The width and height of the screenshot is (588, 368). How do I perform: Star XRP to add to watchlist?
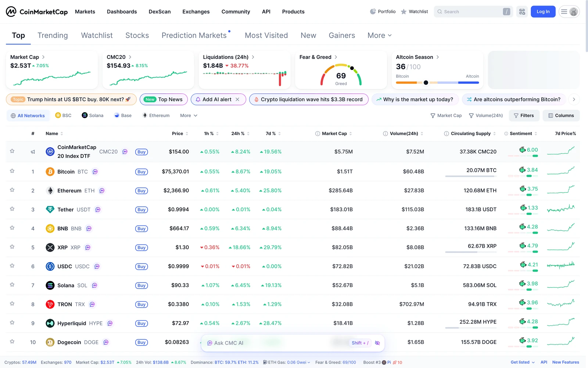(x=12, y=247)
